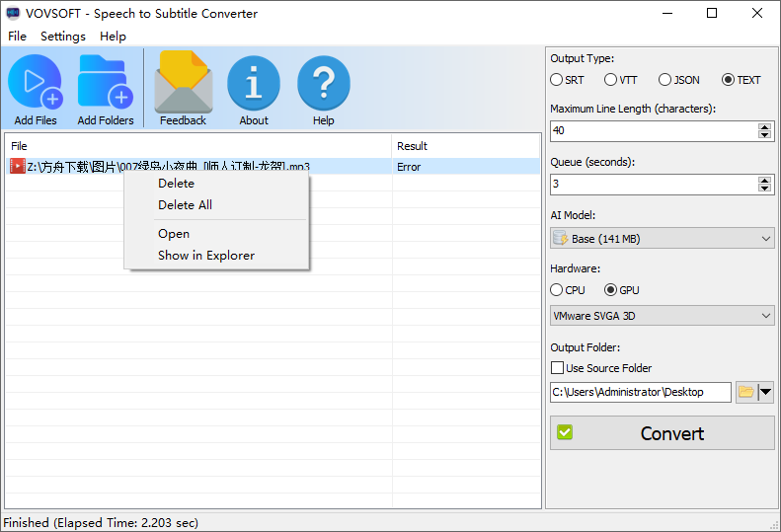
Task: Expand the AI Model dropdown
Action: [766, 239]
